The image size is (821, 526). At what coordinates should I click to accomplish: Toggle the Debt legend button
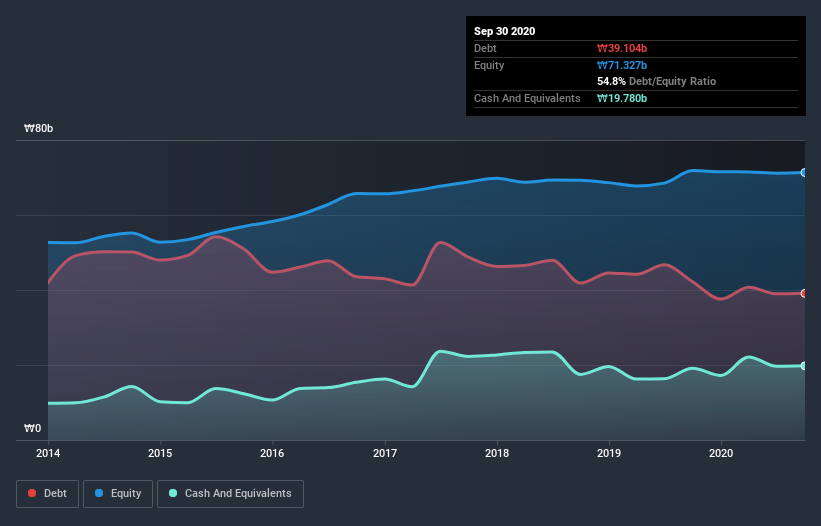[x=47, y=494]
